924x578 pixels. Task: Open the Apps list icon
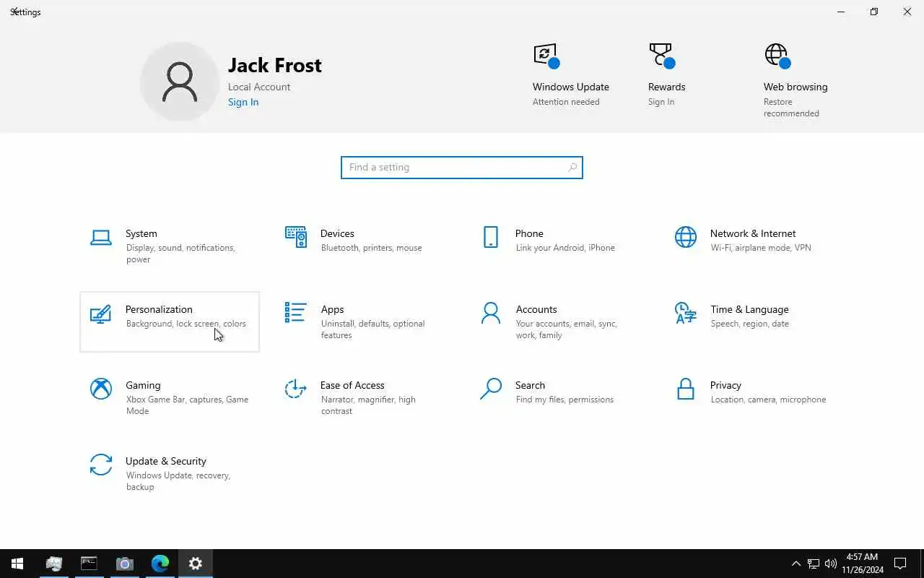point(296,313)
